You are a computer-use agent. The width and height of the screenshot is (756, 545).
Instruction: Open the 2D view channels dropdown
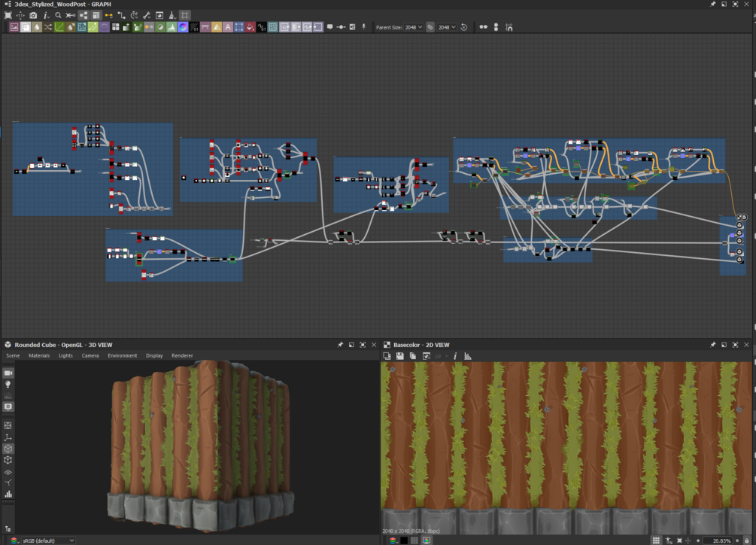(393, 540)
